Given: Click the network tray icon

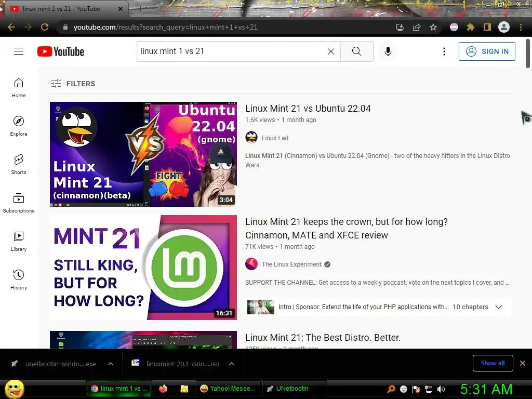Looking at the screenshot, I should pyautogui.click(x=429, y=389).
